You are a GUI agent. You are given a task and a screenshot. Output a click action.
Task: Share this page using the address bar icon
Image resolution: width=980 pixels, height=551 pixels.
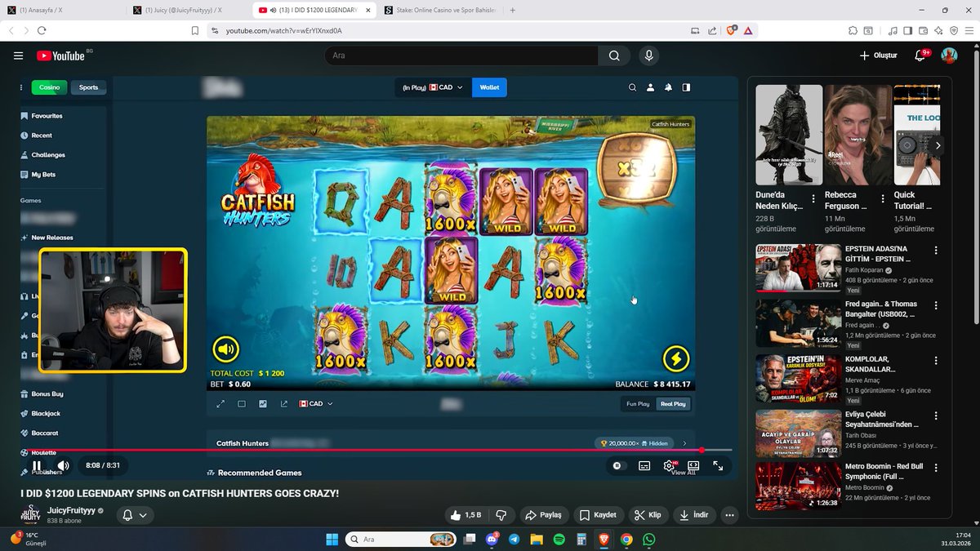pos(712,30)
